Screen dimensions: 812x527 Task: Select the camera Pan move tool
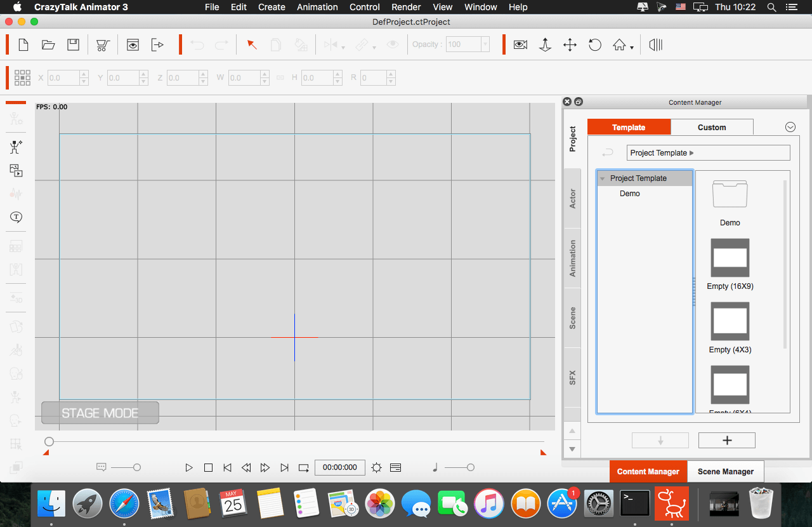click(570, 45)
